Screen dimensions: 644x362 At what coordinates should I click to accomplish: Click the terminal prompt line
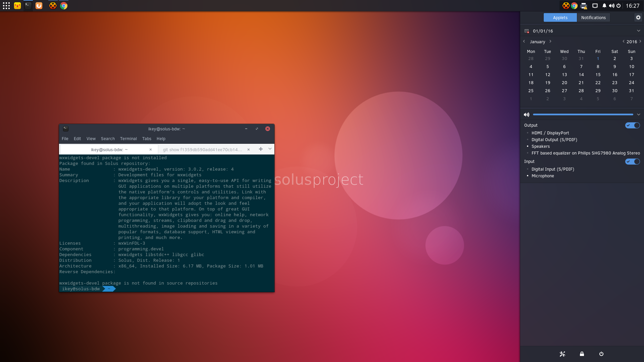[167, 289]
